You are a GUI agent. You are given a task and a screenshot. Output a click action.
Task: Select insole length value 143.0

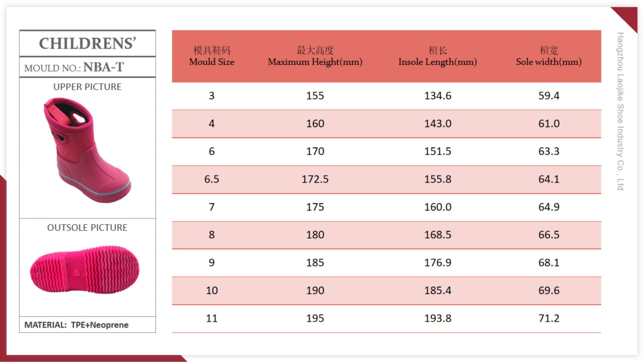coord(438,124)
